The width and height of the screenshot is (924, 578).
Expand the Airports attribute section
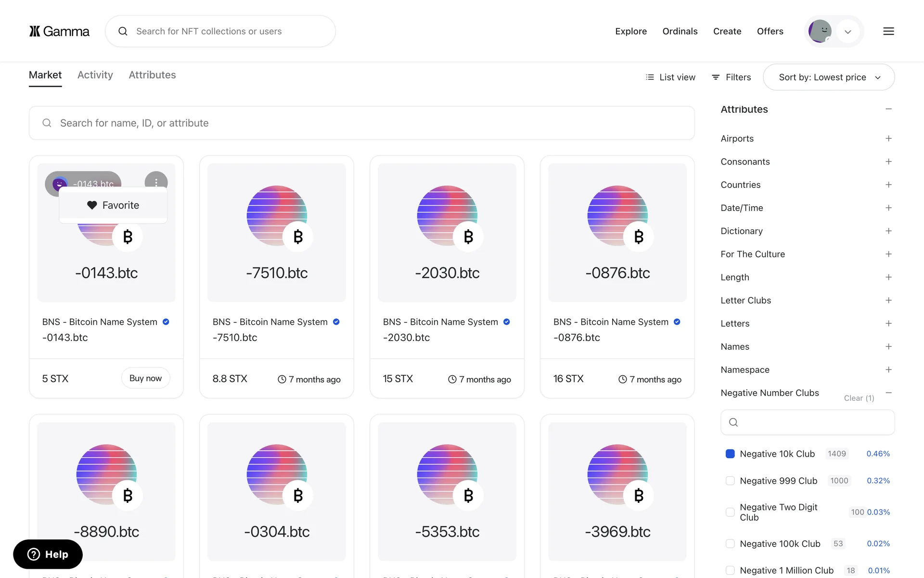(888, 139)
